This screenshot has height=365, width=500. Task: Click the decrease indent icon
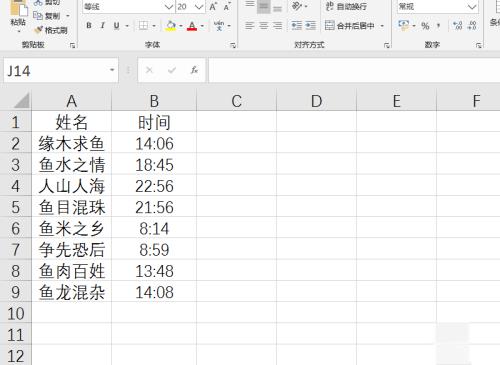[296, 25]
